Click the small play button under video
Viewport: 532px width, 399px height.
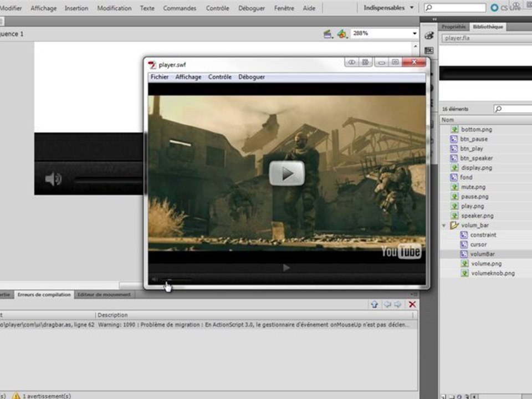pos(287,268)
